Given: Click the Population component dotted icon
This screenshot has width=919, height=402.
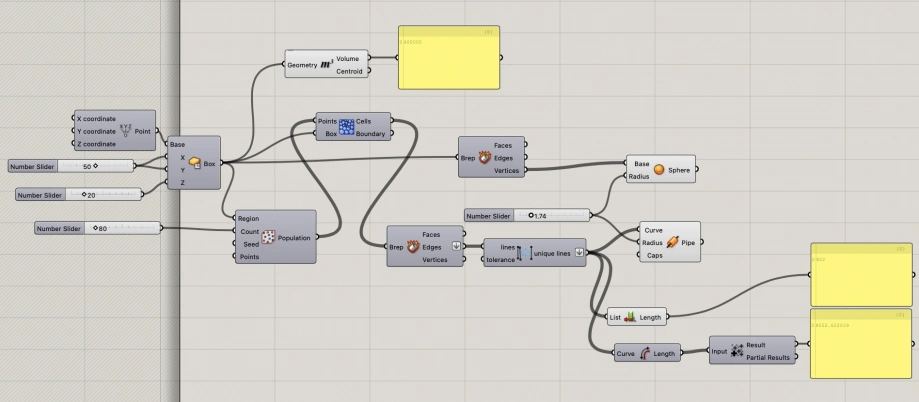Looking at the screenshot, I should coord(268,237).
